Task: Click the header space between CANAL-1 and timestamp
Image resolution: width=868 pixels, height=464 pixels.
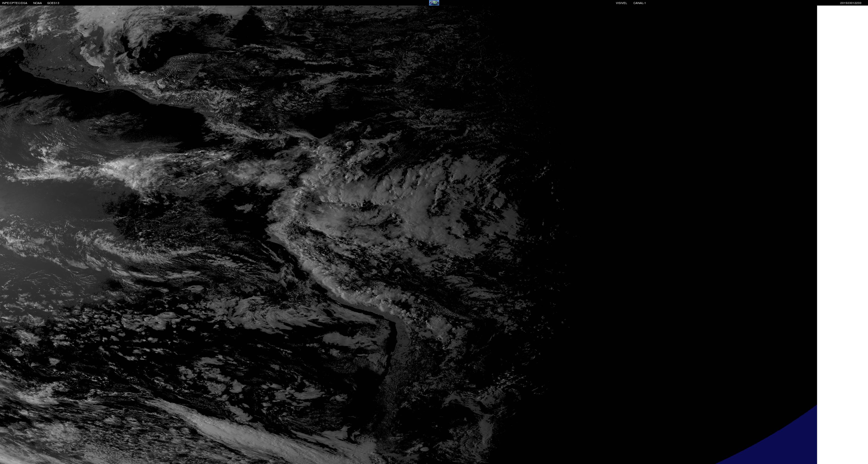Action: pos(741,3)
